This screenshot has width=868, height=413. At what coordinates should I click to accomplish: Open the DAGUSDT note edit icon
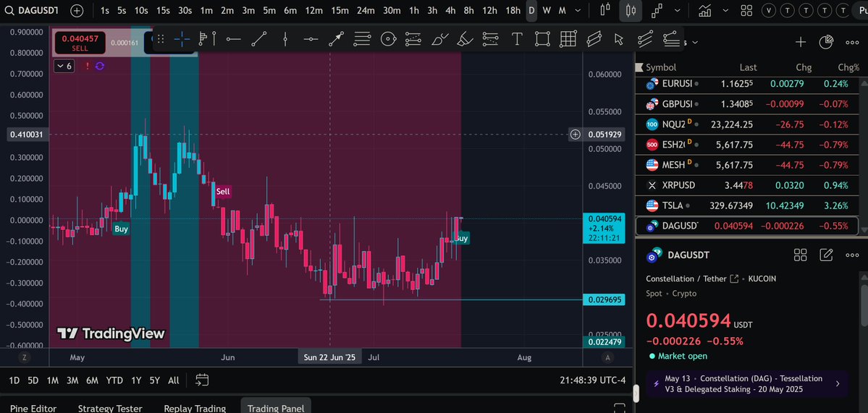[826, 255]
